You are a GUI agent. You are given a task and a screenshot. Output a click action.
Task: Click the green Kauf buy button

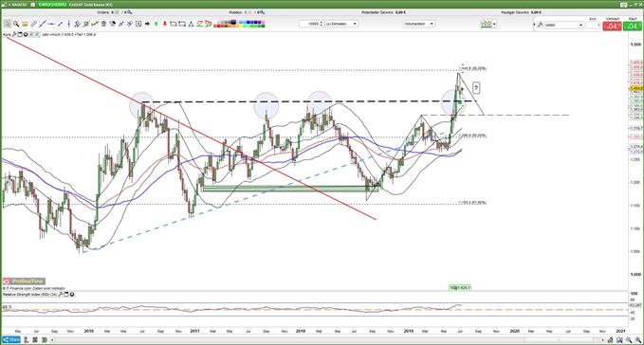tap(632, 27)
